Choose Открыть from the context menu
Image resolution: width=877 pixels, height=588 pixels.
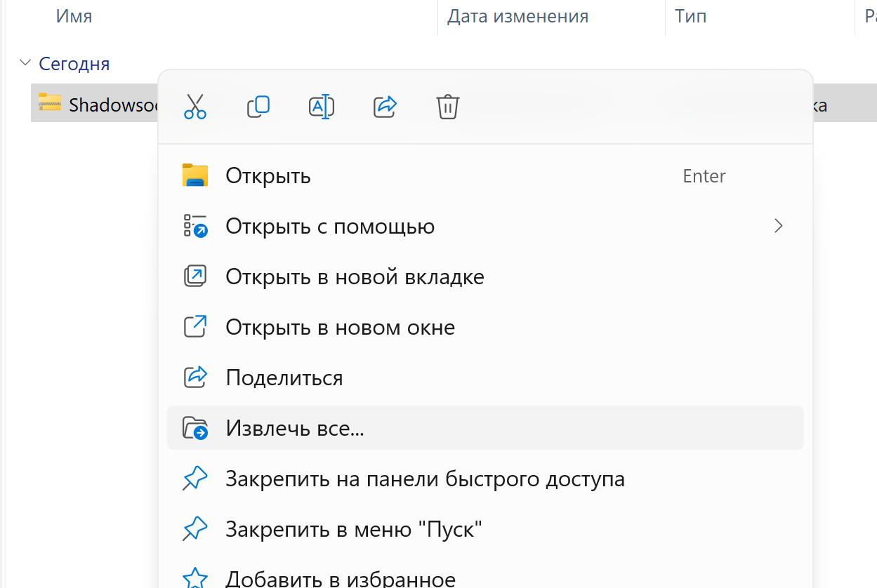(268, 175)
